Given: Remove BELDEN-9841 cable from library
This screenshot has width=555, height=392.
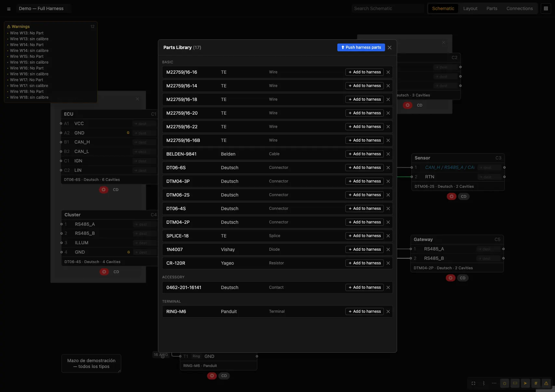Looking at the screenshot, I should click(x=388, y=154).
